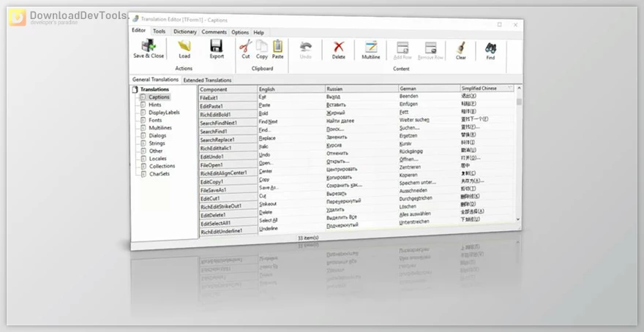The height and width of the screenshot is (332, 644).
Task: Select Collections in the tree
Action: click(x=162, y=166)
